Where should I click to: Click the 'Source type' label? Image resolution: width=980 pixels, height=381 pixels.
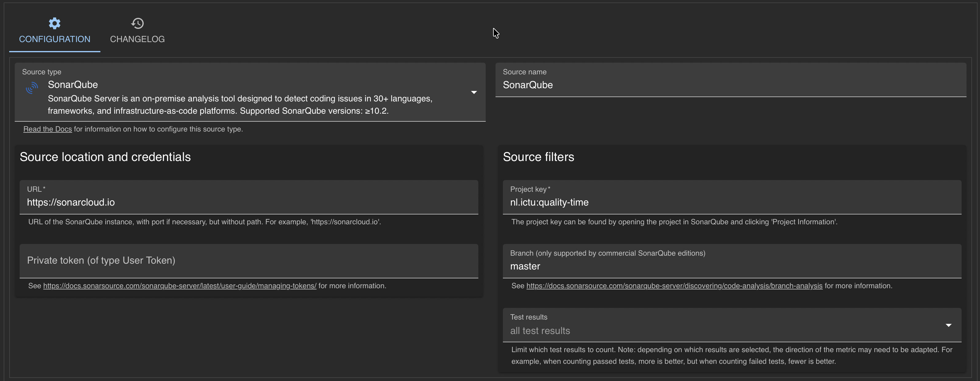[x=41, y=72]
